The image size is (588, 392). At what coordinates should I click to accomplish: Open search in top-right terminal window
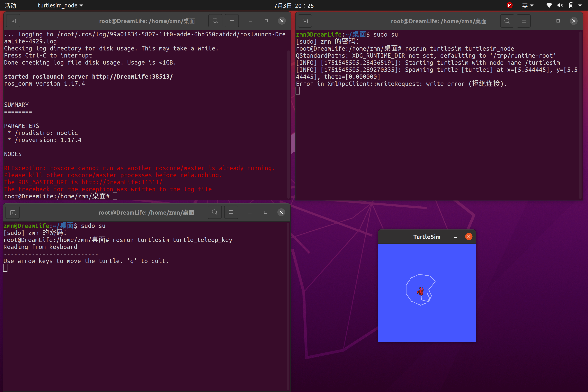pyautogui.click(x=507, y=21)
